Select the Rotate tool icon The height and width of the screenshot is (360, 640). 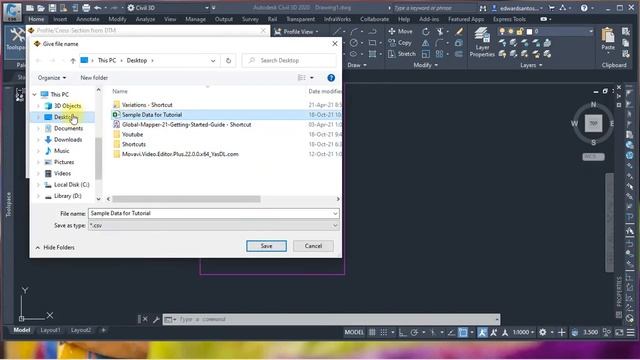click(x=426, y=31)
